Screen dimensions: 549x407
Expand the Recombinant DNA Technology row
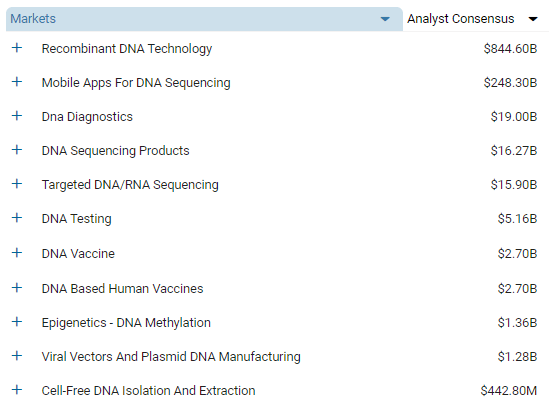17,48
